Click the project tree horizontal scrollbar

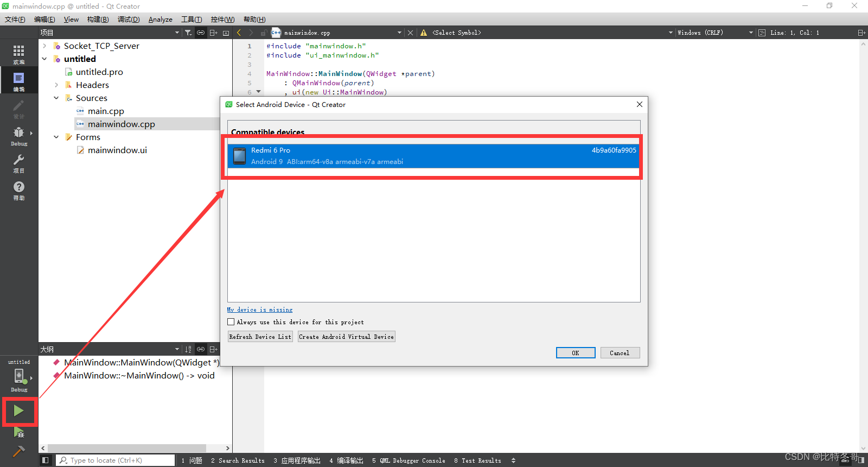coord(126,449)
